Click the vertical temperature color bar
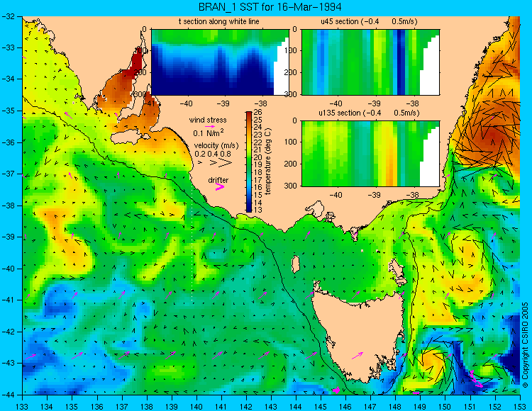 tap(249, 162)
